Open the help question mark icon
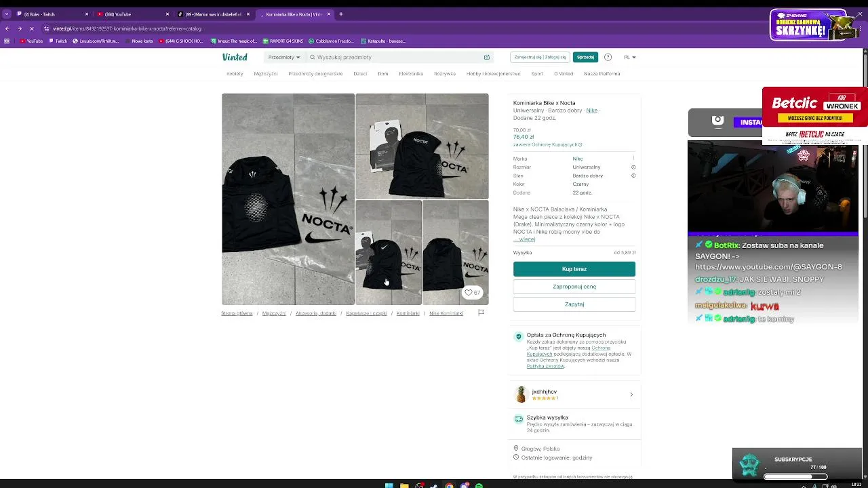Screen dimensions: 868x488 tap(608, 57)
